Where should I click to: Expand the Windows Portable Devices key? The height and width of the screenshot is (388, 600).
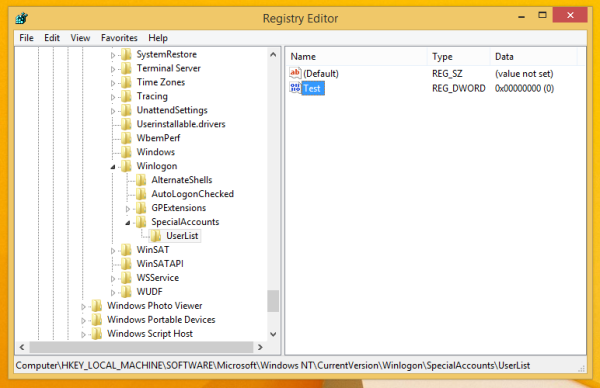pyautogui.click(x=83, y=321)
